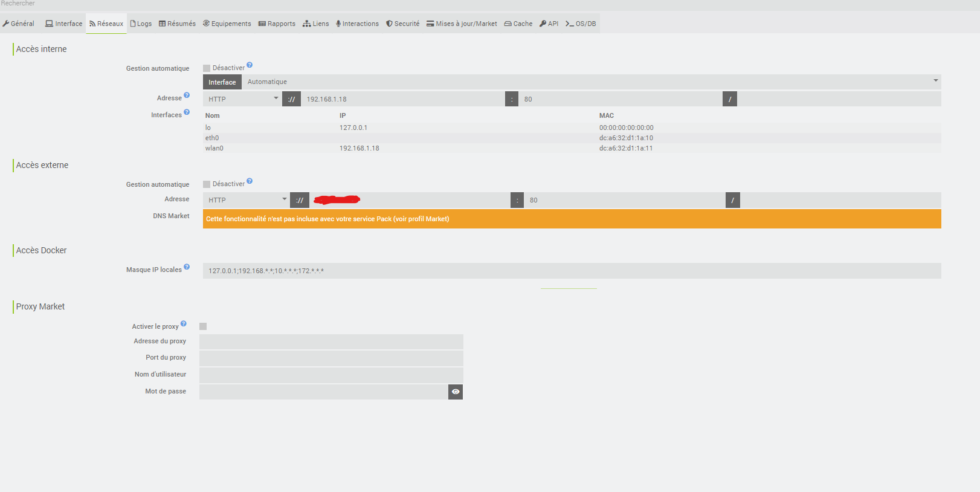Open the Equipements tab
980x492 pixels.
tap(227, 24)
